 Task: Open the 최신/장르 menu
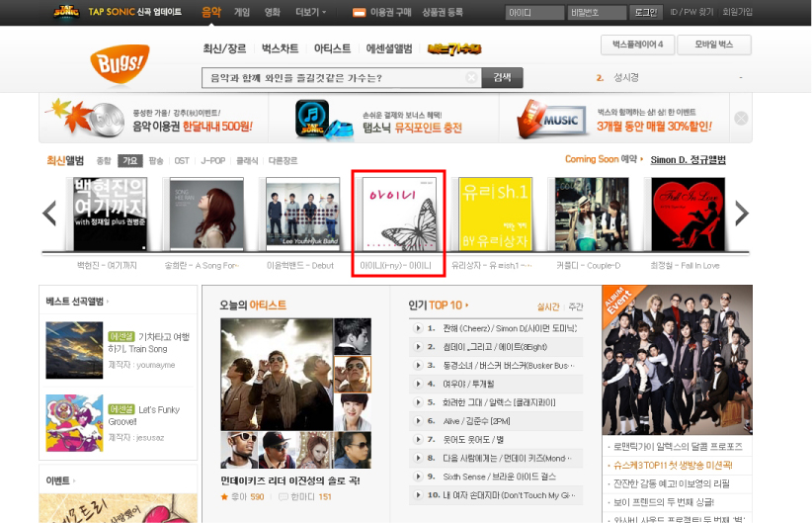[x=224, y=48]
